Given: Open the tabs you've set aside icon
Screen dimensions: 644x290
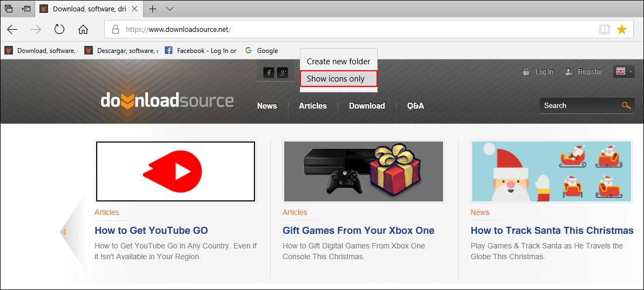Looking at the screenshot, I should point(9,9).
